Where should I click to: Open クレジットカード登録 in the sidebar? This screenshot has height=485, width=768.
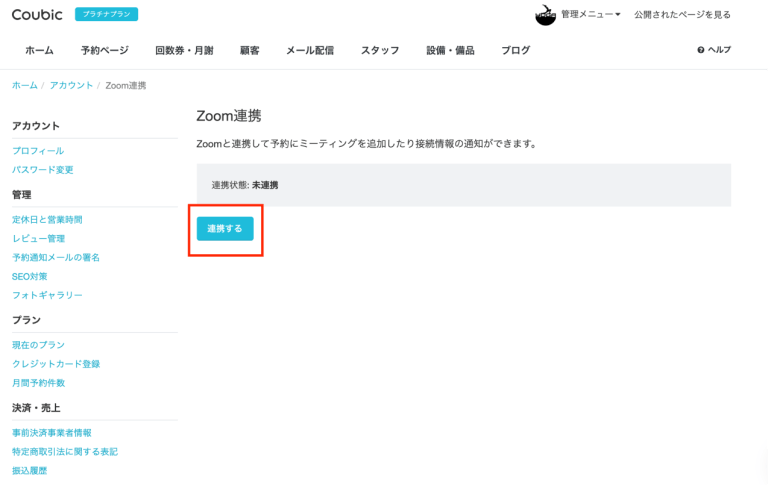click(56, 364)
